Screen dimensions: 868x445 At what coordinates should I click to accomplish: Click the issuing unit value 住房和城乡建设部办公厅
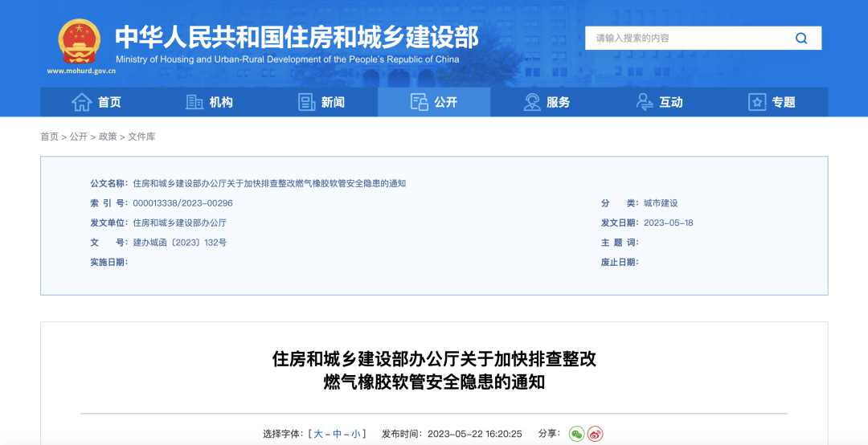[x=180, y=223]
